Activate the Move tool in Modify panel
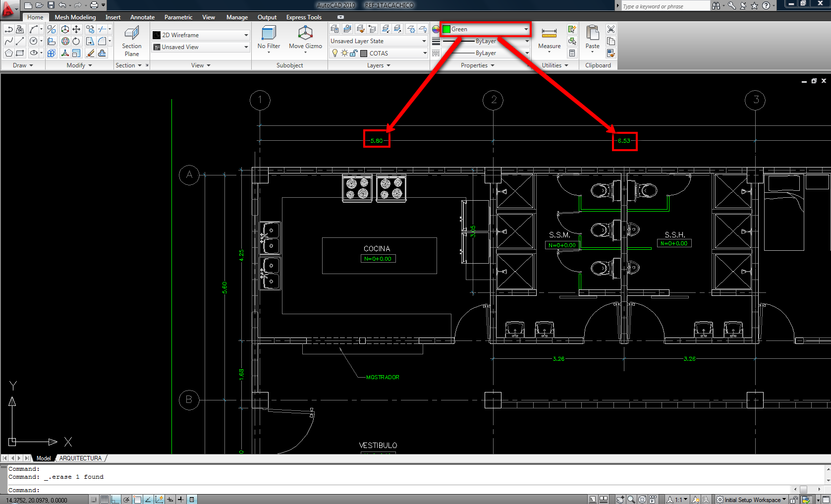The width and height of the screenshot is (831, 504). click(x=76, y=29)
